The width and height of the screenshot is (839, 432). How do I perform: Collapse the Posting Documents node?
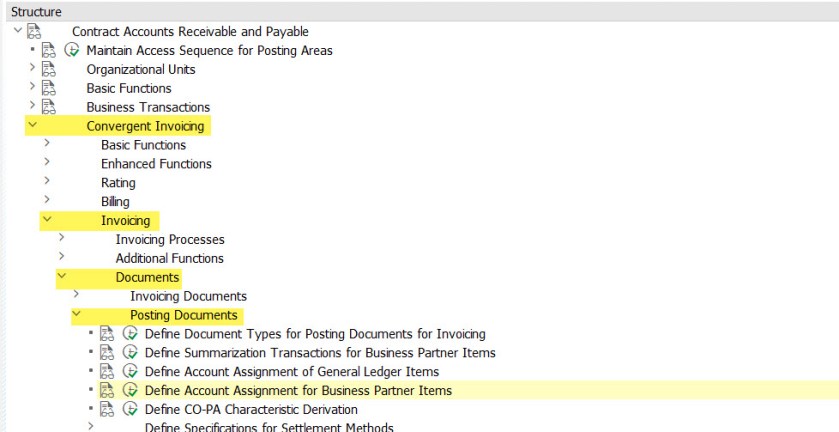coord(76,314)
